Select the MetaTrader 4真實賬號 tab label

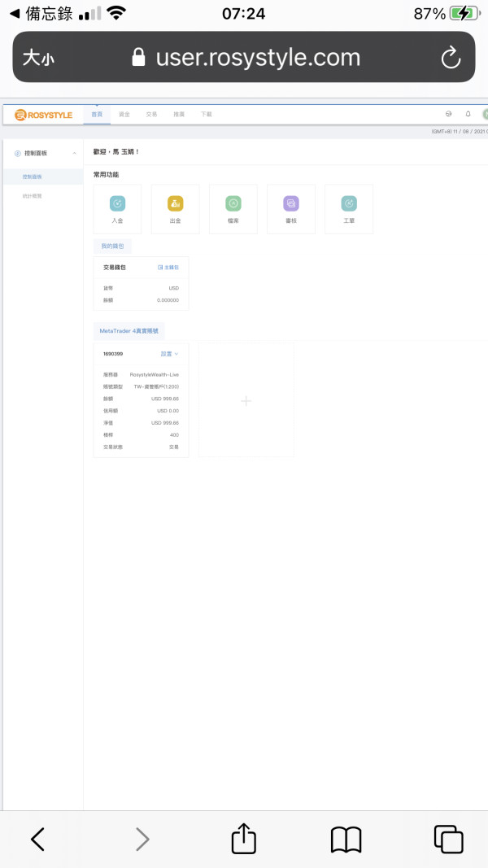(129, 331)
